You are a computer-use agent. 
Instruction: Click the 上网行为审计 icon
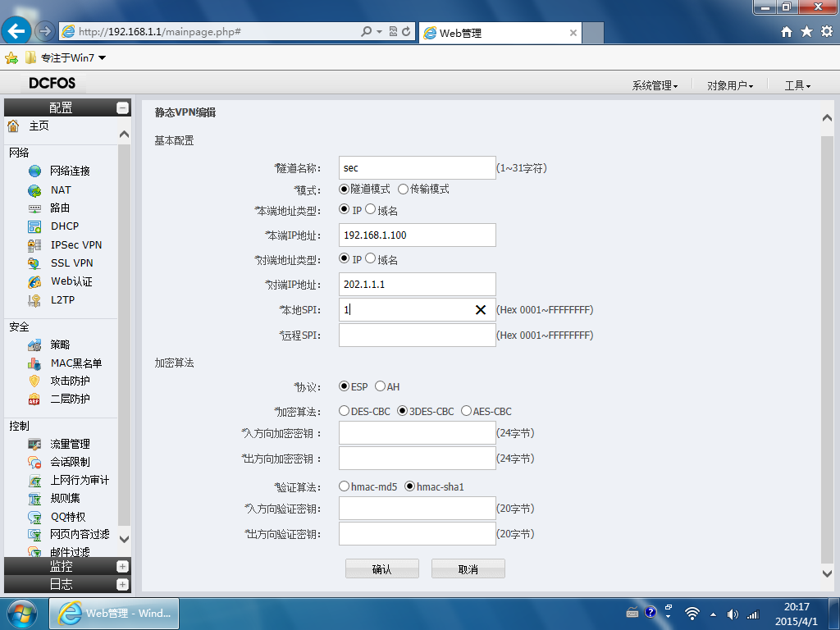tap(34, 481)
